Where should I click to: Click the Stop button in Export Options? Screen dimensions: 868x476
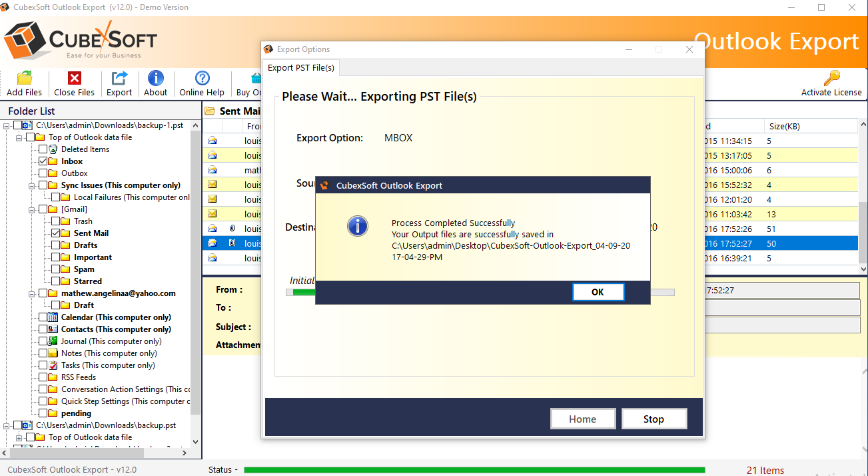(x=653, y=419)
